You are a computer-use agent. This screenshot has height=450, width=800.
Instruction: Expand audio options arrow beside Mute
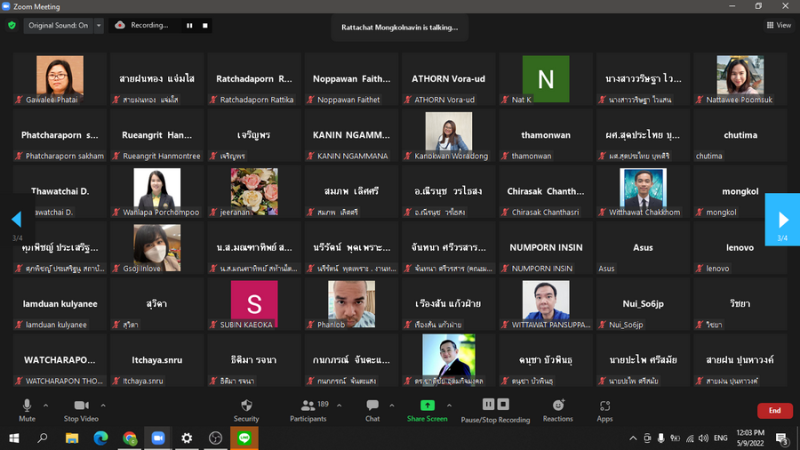point(48,404)
